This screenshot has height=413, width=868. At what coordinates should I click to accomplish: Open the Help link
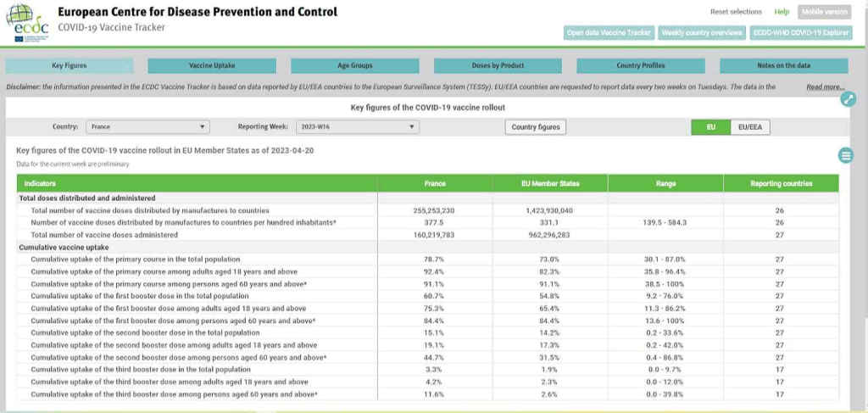coord(782,12)
